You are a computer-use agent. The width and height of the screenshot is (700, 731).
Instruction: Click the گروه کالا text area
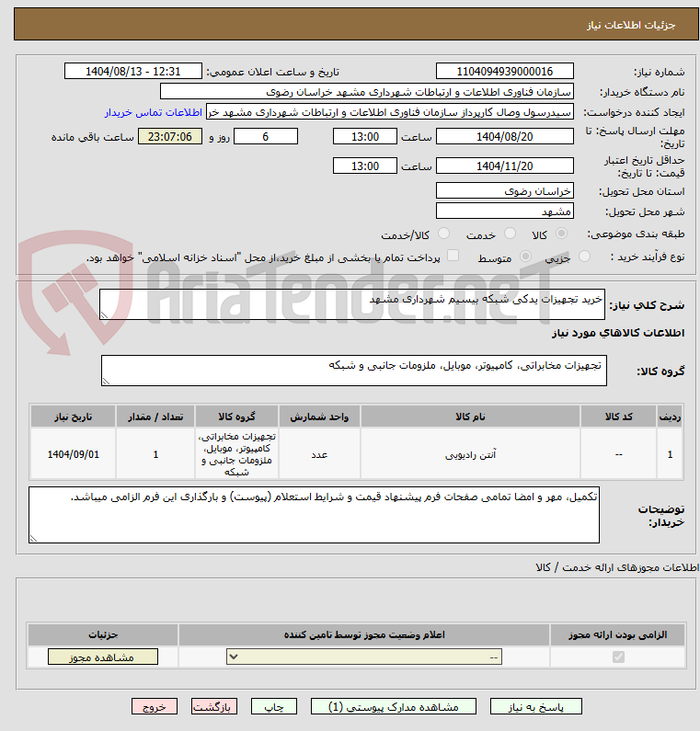click(x=354, y=371)
